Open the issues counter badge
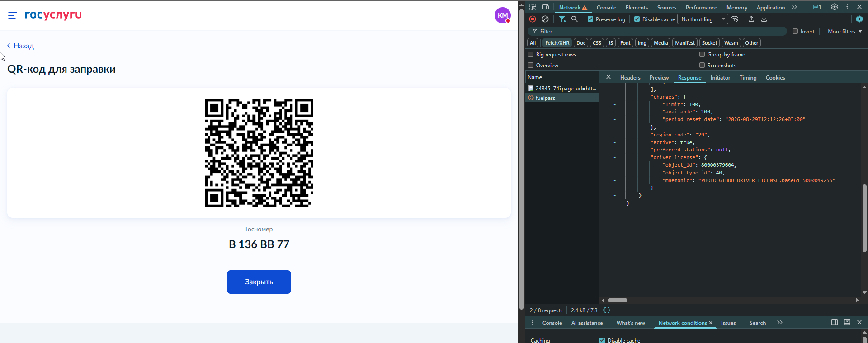This screenshot has height=343, width=868. pyautogui.click(x=817, y=7)
